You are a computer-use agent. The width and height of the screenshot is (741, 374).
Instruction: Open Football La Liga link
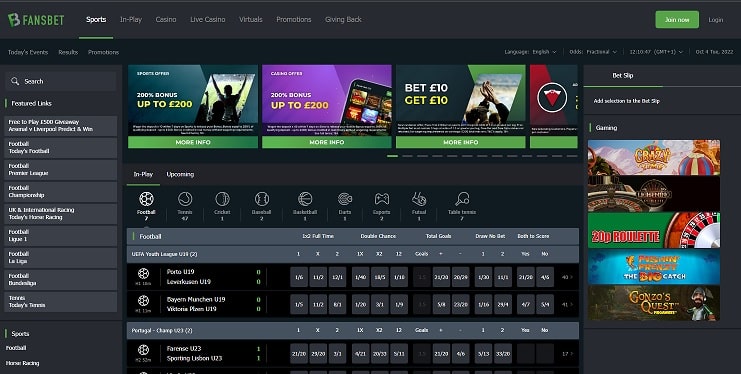tap(61, 258)
